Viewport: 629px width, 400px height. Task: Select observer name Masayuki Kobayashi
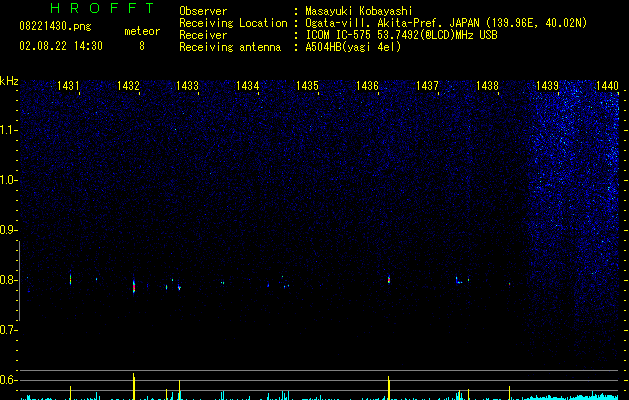click(x=359, y=11)
